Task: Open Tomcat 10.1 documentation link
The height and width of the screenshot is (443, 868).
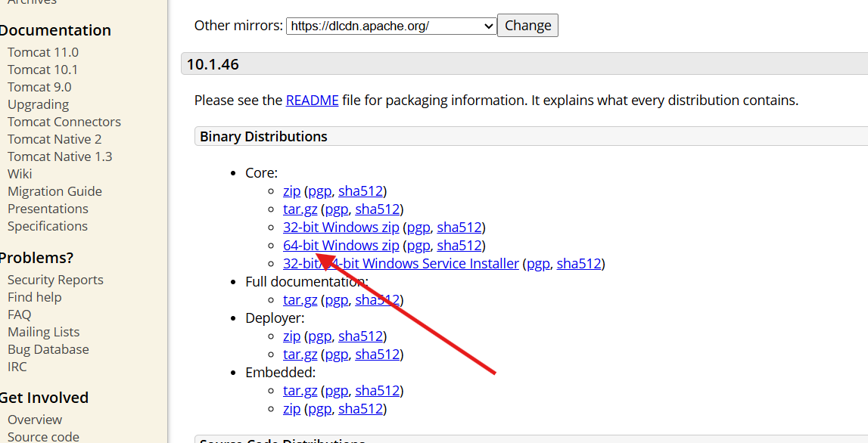Action: coord(42,70)
